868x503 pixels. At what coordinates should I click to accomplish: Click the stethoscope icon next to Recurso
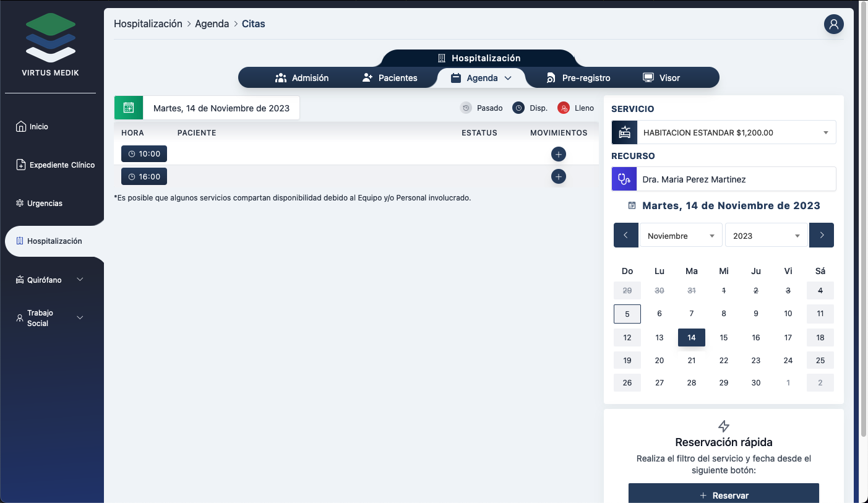[x=624, y=179]
